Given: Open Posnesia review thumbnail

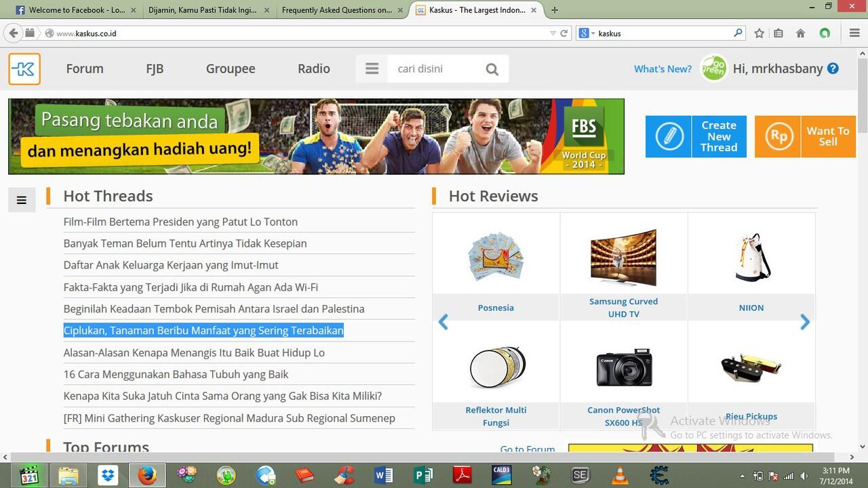Looking at the screenshot, I should tap(496, 258).
